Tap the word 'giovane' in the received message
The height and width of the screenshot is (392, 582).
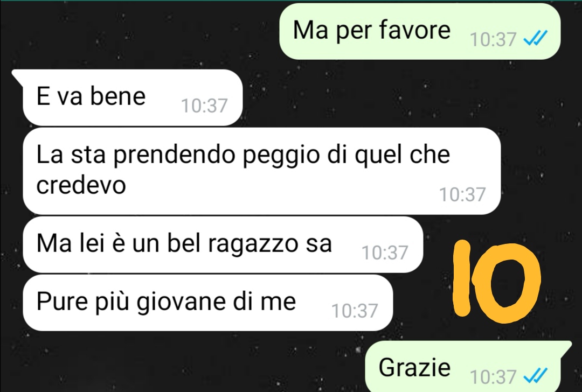tap(182, 303)
